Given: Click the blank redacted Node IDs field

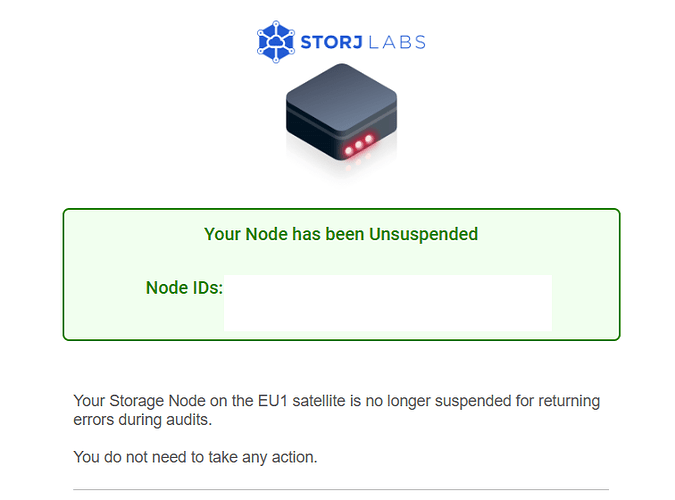Looking at the screenshot, I should click(387, 303).
